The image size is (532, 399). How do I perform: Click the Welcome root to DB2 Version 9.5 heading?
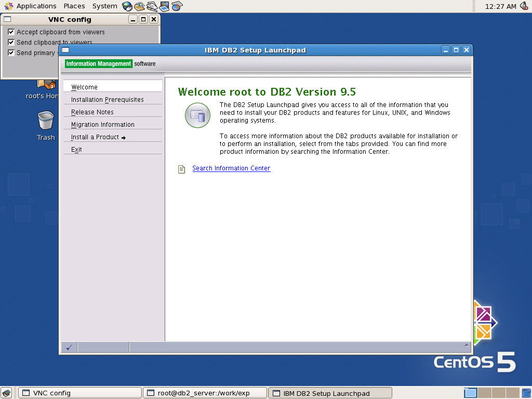tap(267, 91)
